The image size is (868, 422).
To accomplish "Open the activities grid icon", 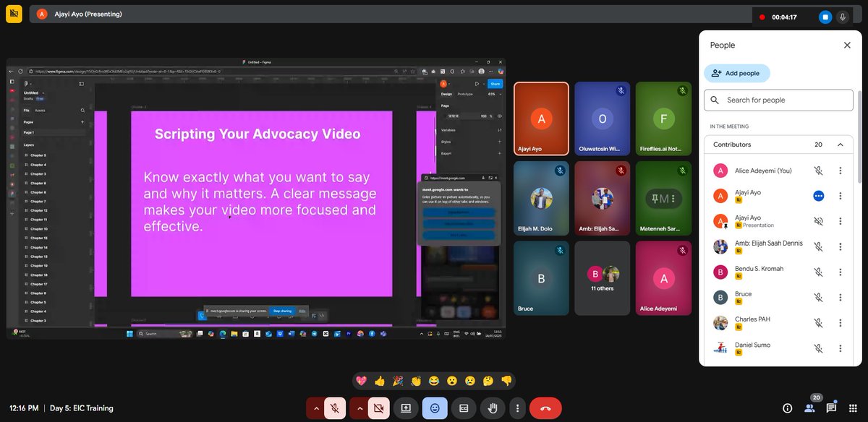I will point(853,408).
